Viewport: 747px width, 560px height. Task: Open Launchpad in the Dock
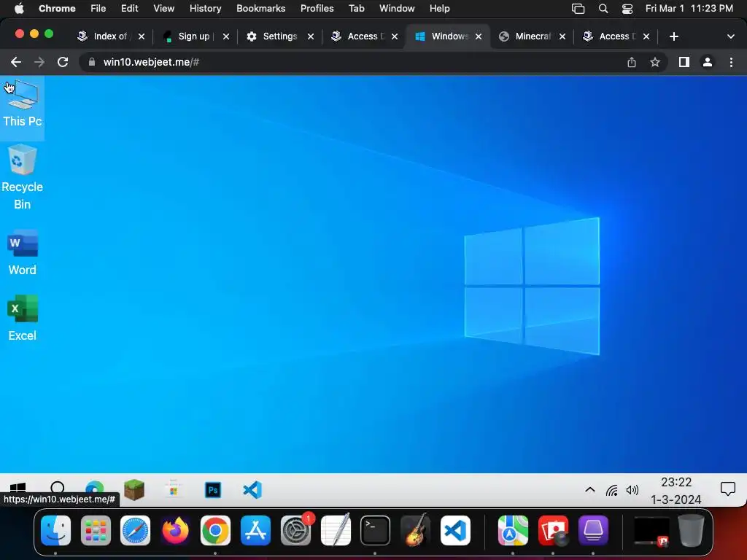click(96, 531)
